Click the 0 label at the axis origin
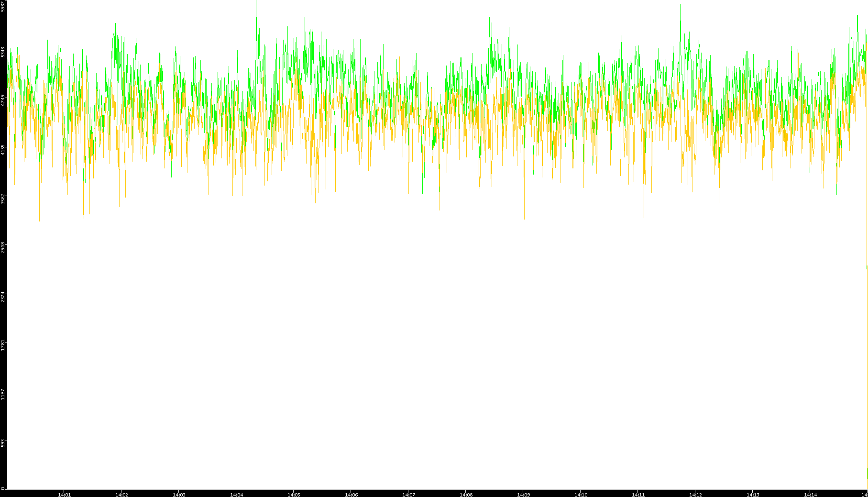 [3, 488]
